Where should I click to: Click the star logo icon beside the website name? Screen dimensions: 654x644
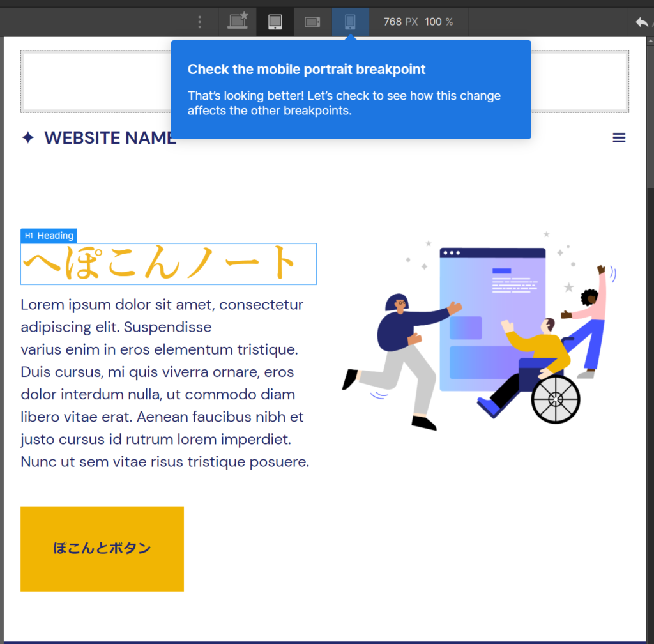click(28, 137)
